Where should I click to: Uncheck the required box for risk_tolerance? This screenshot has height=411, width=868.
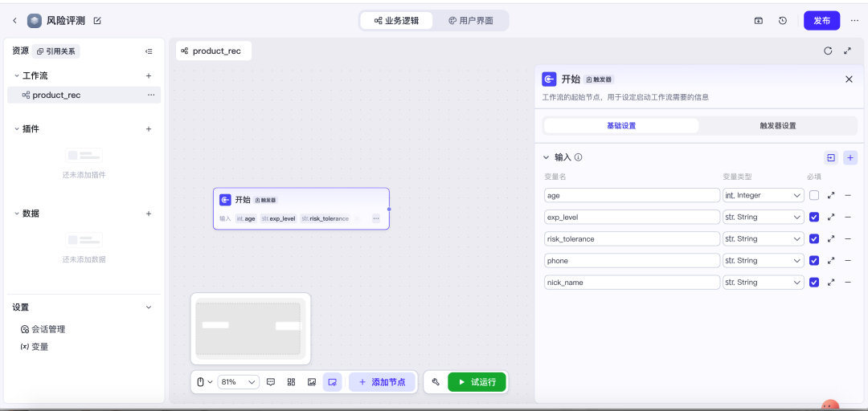point(813,239)
